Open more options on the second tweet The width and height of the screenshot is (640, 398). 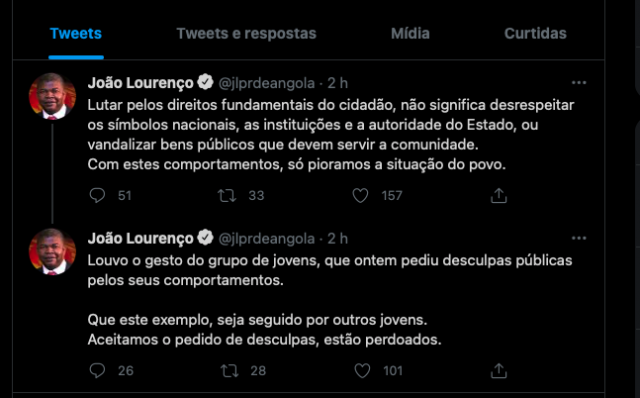pos(579,238)
